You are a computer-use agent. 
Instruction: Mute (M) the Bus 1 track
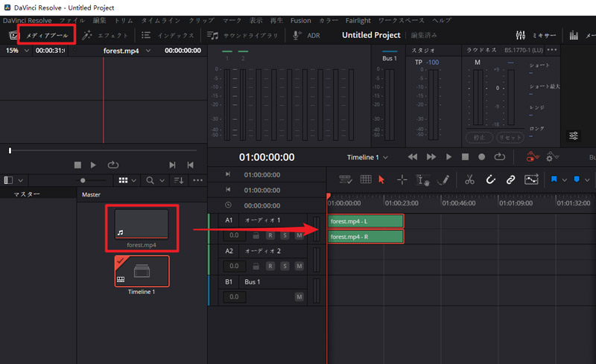tap(299, 297)
